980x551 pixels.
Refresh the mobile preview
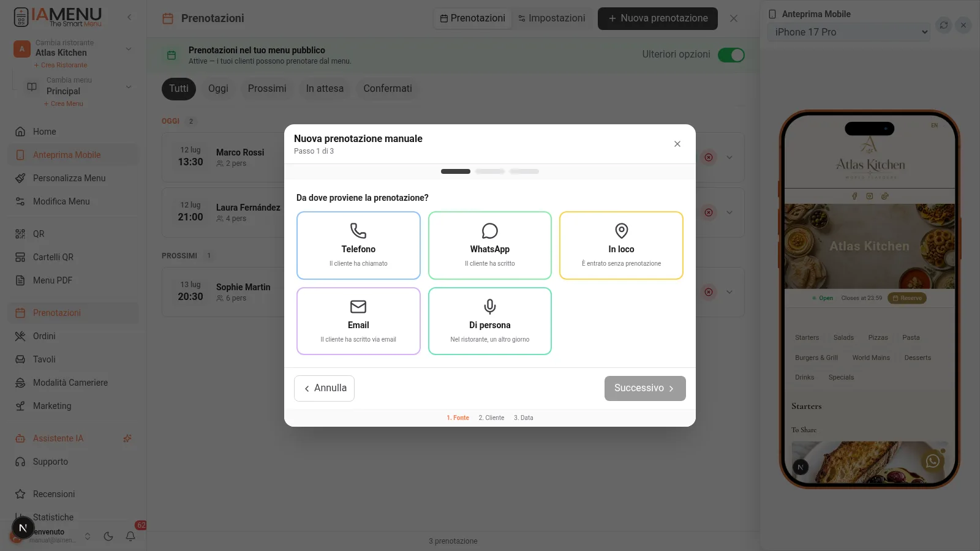coord(944,25)
